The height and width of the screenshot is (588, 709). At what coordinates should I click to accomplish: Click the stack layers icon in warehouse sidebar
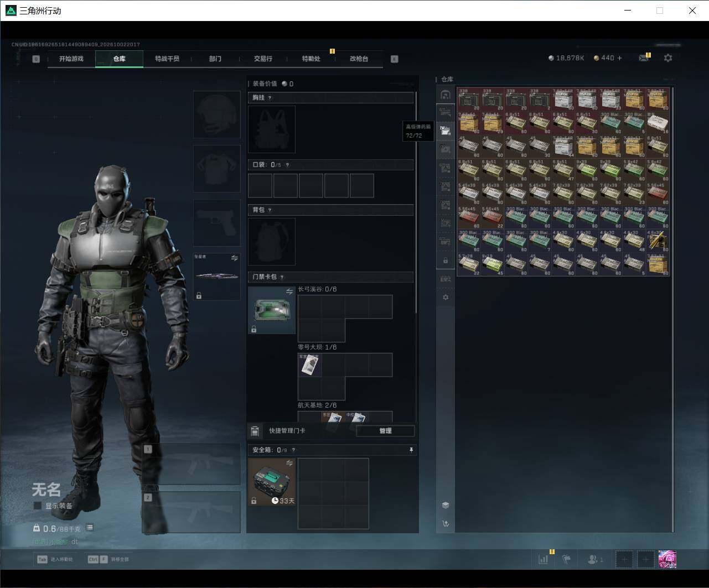click(x=446, y=505)
